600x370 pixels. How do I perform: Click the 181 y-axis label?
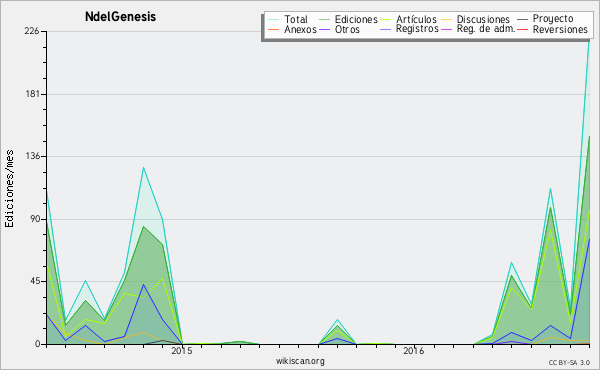point(33,94)
